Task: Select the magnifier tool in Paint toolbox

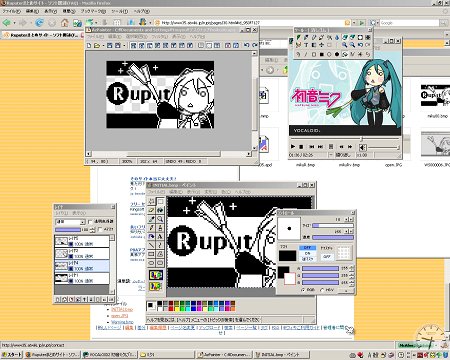Action: 160,219
